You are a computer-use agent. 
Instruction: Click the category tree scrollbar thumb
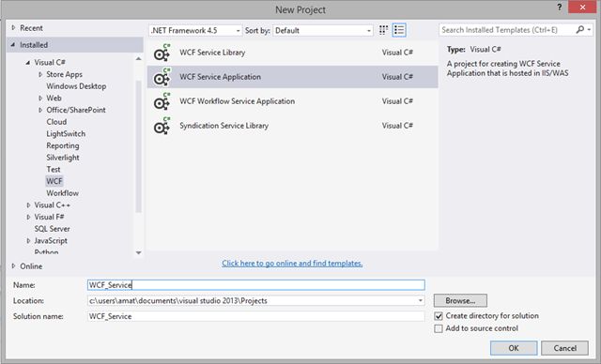139,146
